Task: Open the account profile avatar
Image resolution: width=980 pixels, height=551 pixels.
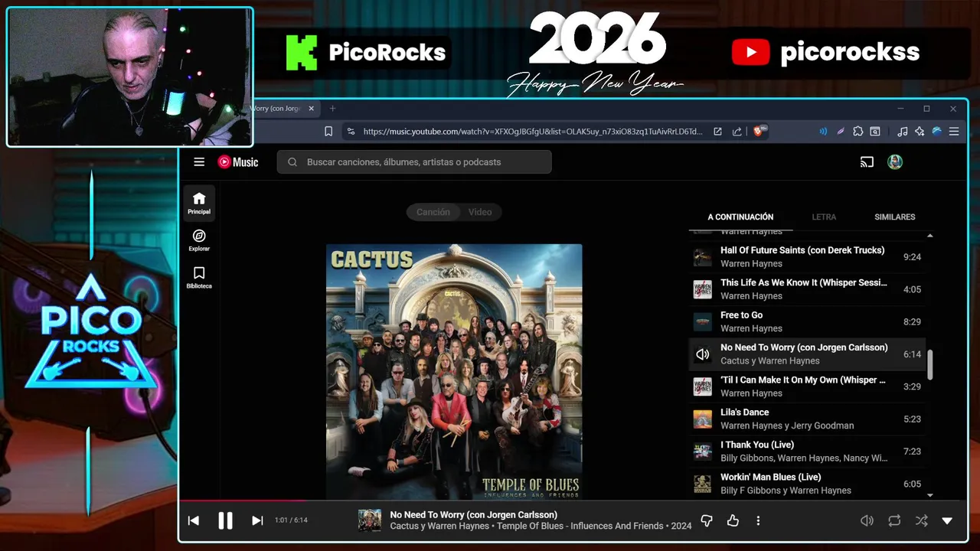Action: (895, 162)
